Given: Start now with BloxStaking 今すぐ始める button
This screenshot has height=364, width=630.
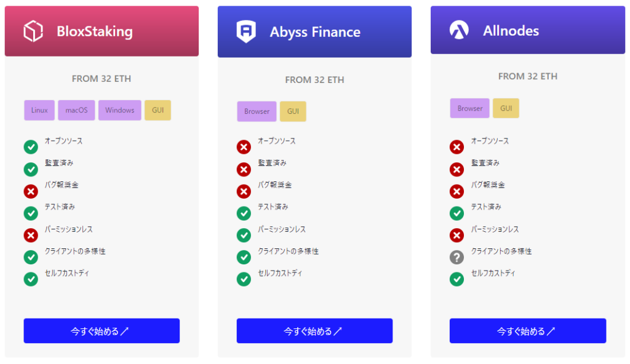Looking at the screenshot, I should coord(102,331).
